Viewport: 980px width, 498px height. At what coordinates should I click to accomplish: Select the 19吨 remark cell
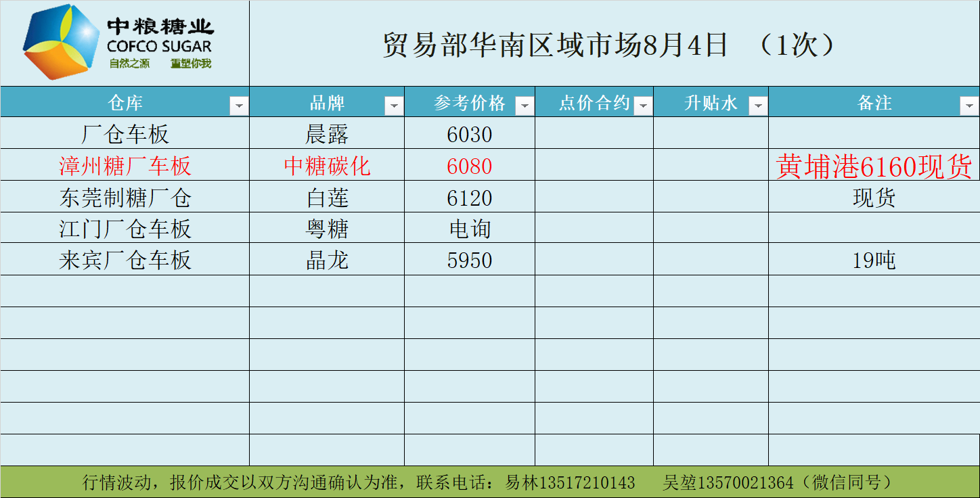873,261
